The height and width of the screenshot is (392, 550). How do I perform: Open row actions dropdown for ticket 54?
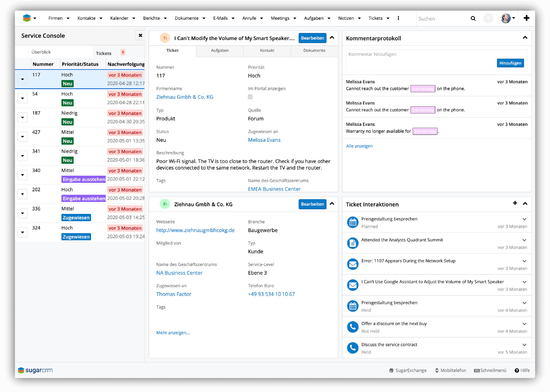tap(23, 99)
